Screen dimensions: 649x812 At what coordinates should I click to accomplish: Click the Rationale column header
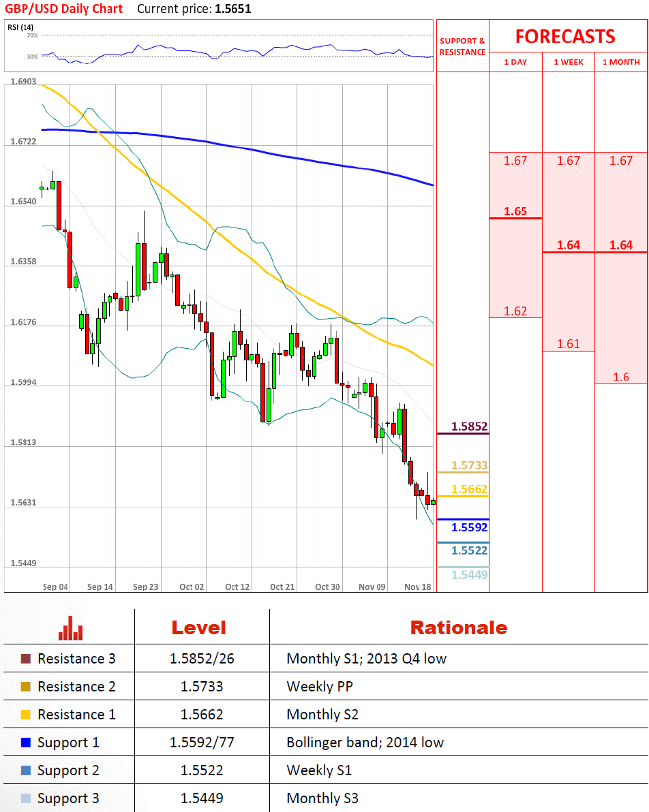[x=459, y=627]
